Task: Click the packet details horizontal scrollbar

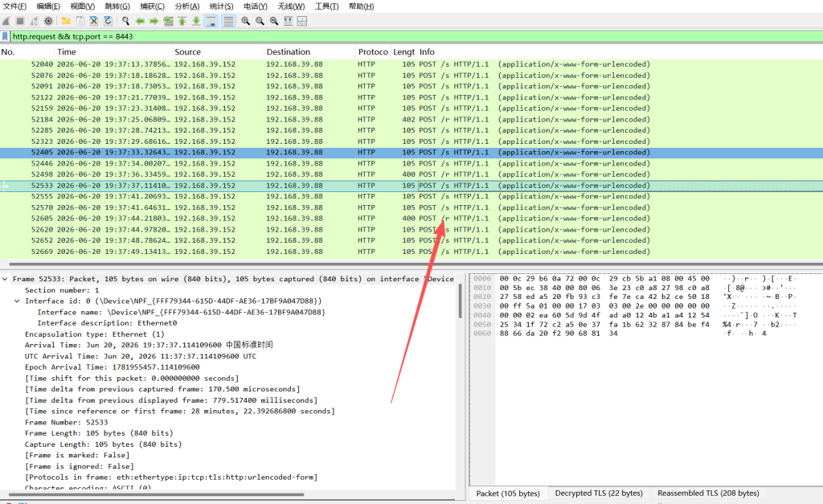Action: (x=155, y=494)
